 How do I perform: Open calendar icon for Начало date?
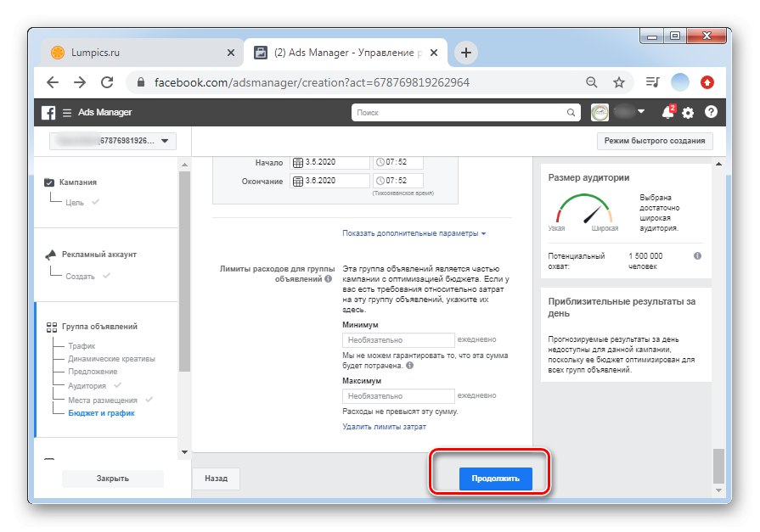[297, 162]
